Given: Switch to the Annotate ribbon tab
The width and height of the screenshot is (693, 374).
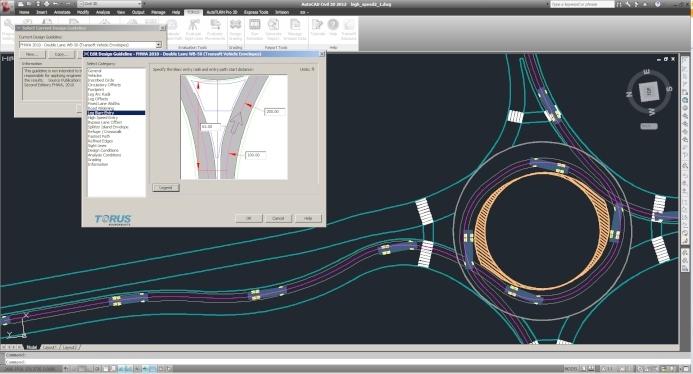Looking at the screenshot, I should click(x=62, y=12).
